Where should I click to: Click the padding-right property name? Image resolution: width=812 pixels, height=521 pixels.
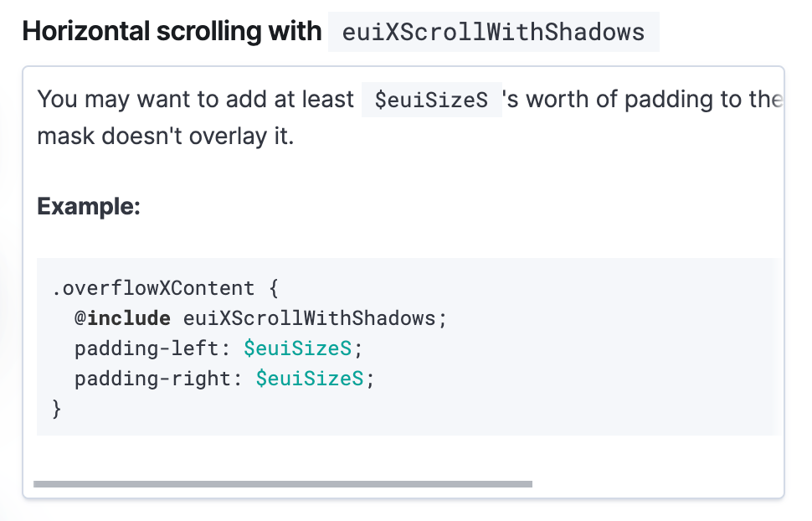coord(152,379)
